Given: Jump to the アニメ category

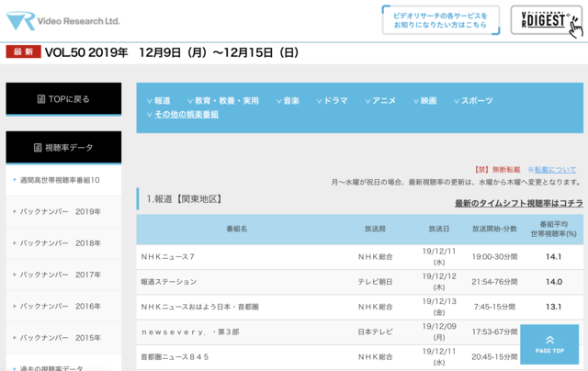Looking at the screenshot, I should click(x=380, y=101).
